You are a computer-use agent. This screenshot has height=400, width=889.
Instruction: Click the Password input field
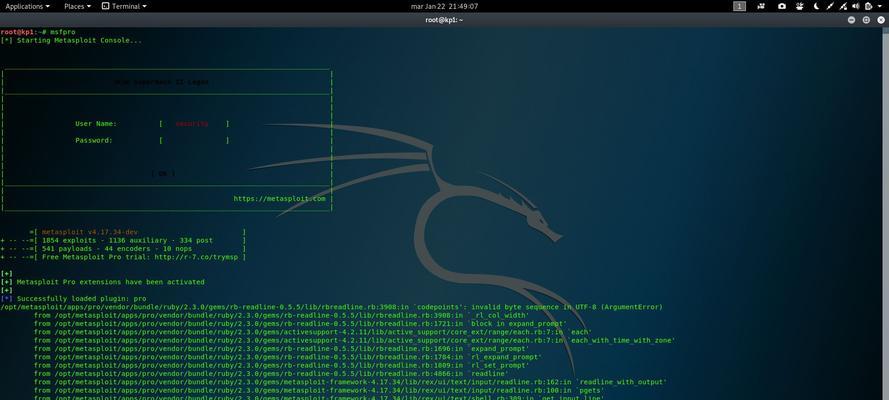[194, 141]
